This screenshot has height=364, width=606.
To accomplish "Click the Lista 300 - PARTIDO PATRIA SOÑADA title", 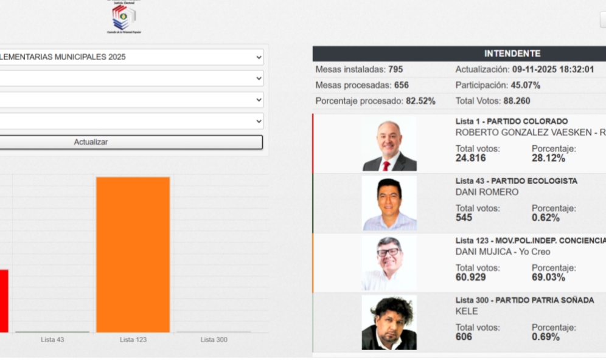I will click(524, 300).
